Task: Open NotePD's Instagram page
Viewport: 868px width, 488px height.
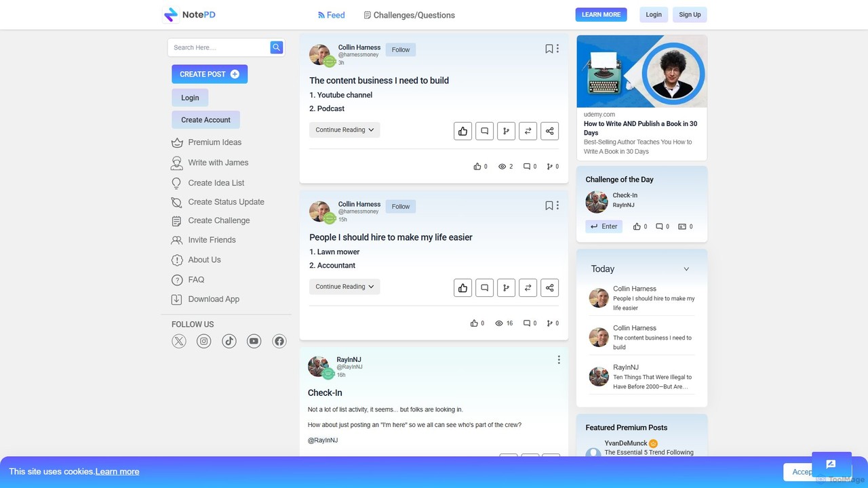Action: 204,341
